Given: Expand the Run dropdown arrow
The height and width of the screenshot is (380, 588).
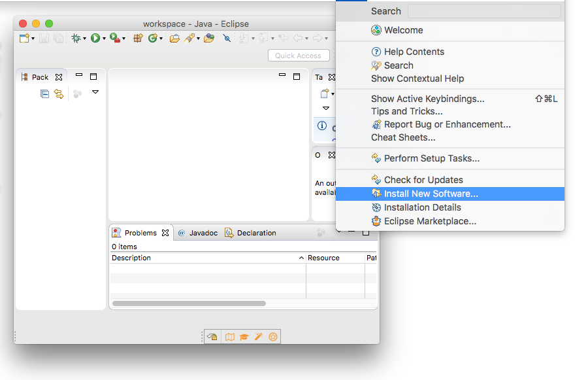Looking at the screenshot, I should (x=104, y=39).
